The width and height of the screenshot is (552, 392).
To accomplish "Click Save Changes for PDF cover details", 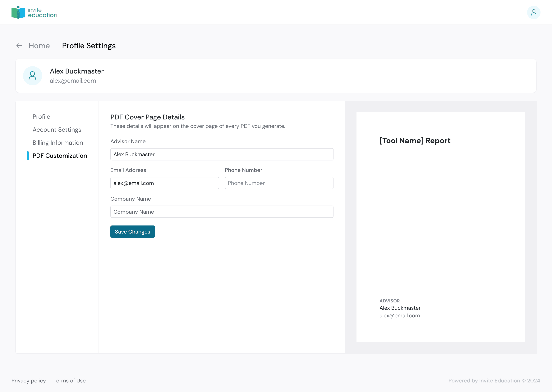I will (x=132, y=231).
